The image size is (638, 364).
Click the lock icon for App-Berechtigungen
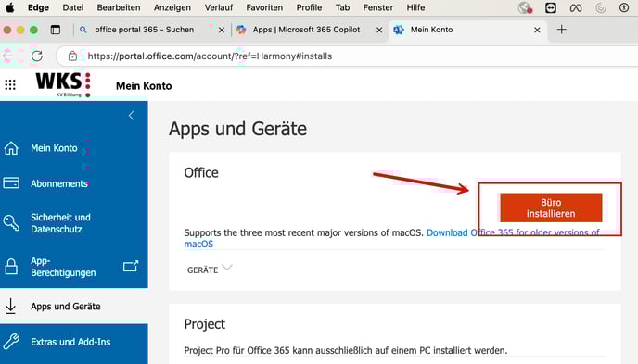[11, 267]
